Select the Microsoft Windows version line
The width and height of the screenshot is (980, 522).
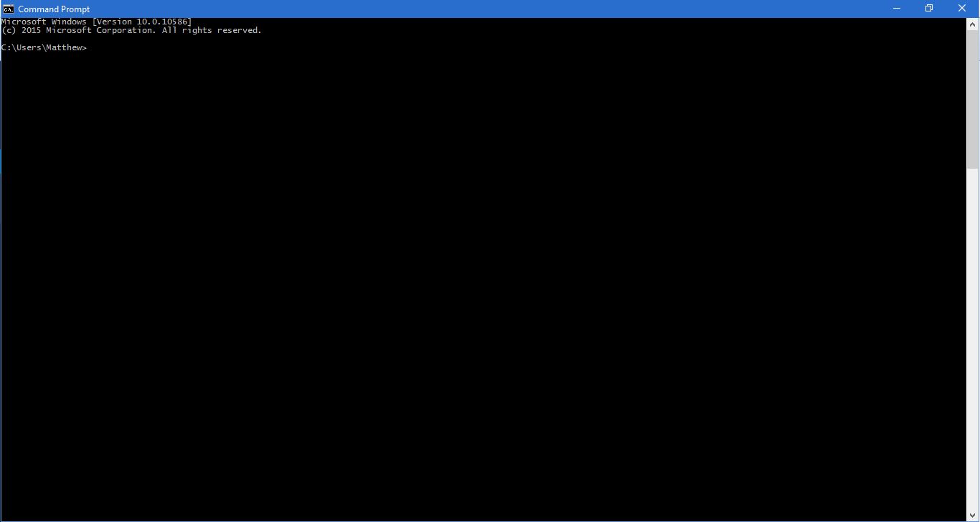point(97,21)
